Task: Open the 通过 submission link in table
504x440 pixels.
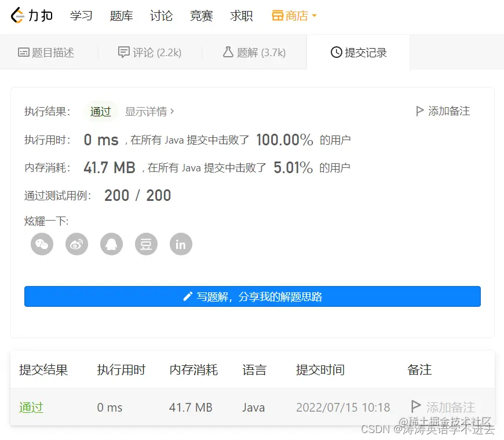Action: (x=30, y=407)
